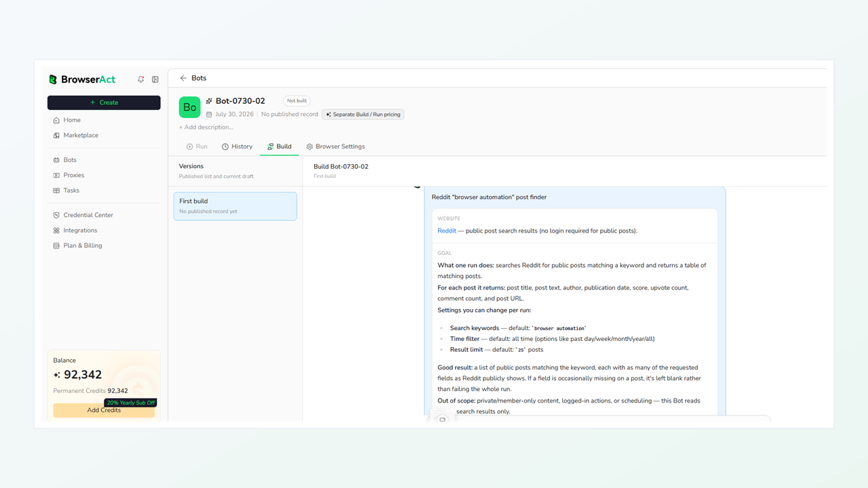Click the 92,342 balance amount
Screen dimensions: 868x488
click(x=83, y=375)
